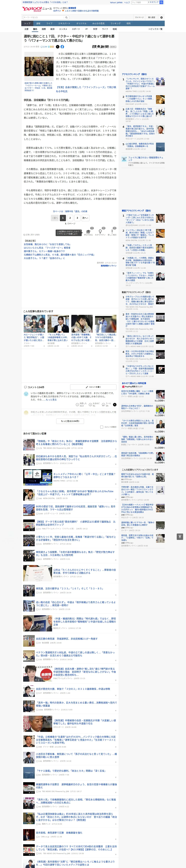This screenshot has width=186, height=868.
Task: Click the もっと見る(134件) button
Action: pos(70,421)
